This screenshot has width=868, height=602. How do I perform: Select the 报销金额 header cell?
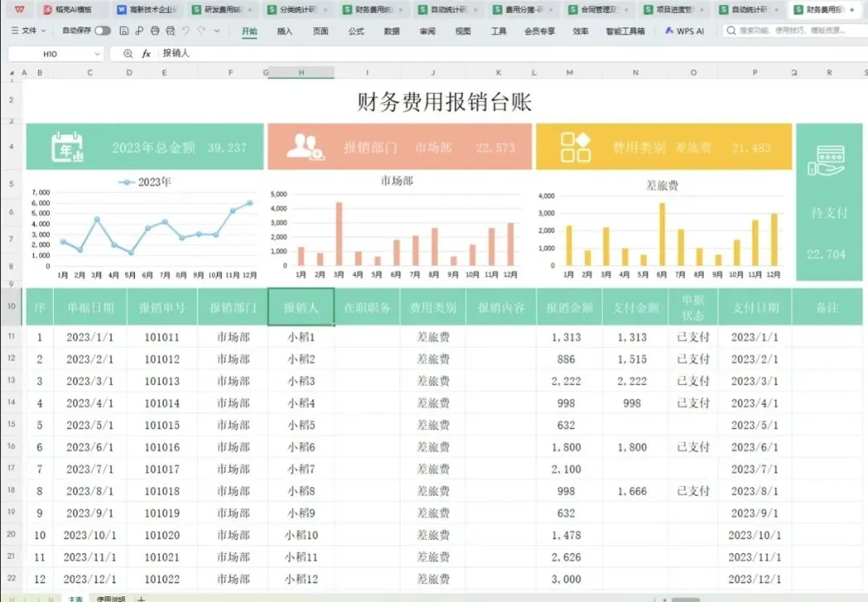tap(569, 307)
